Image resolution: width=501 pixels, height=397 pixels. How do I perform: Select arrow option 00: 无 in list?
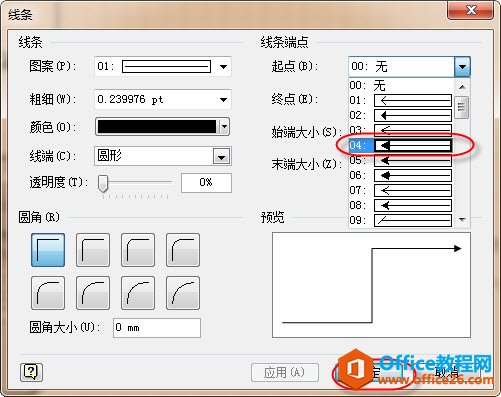pos(401,86)
